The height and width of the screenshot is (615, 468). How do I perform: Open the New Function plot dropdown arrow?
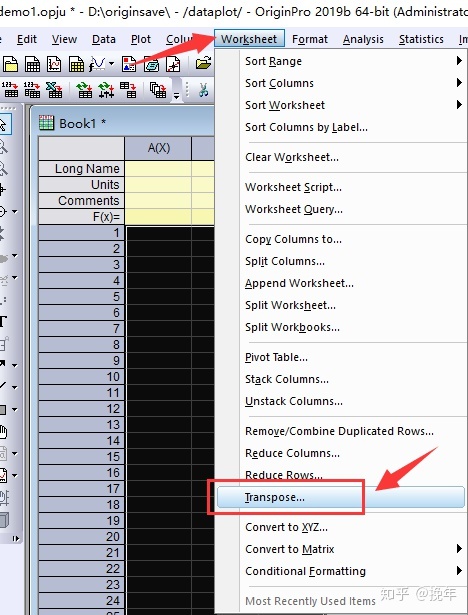pyautogui.click(x=111, y=64)
